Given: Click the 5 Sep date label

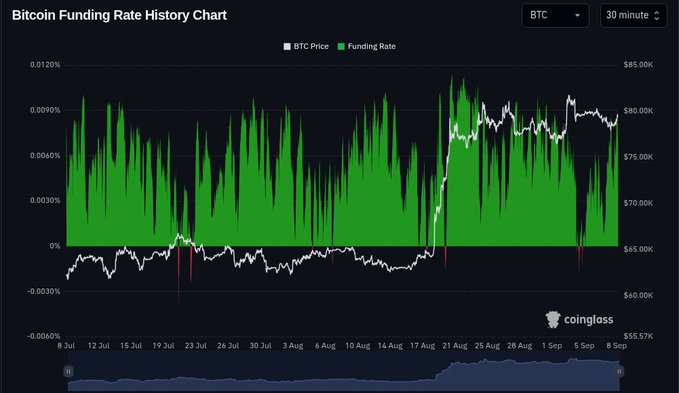Looking at the screenshot, I should click(x=584, y=346).
